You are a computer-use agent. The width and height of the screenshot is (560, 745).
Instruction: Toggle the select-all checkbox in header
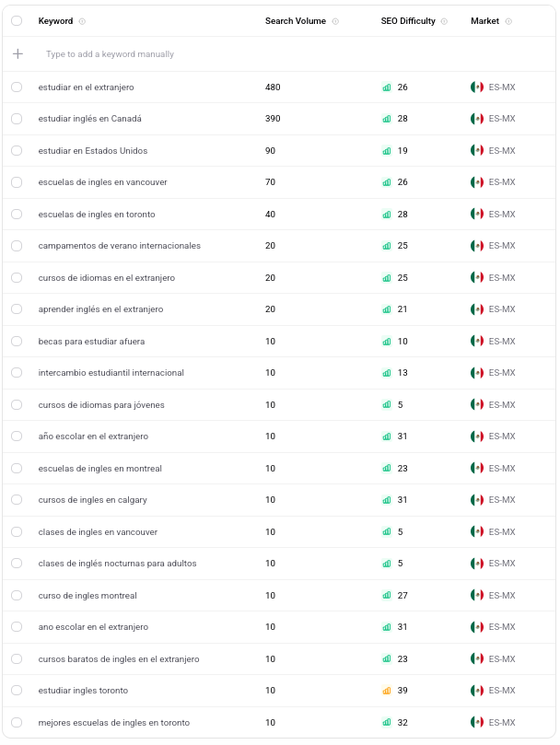coord(17,21)
